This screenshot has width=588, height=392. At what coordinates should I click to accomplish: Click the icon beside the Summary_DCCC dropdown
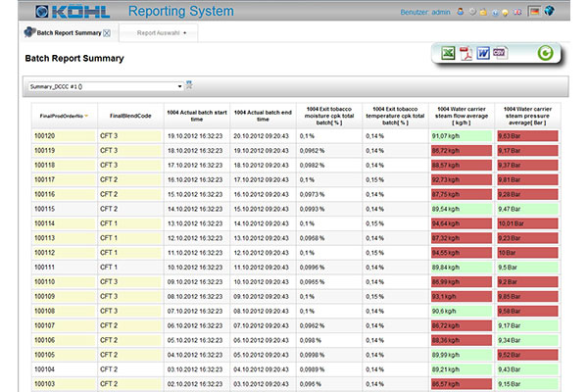(189, 85)
